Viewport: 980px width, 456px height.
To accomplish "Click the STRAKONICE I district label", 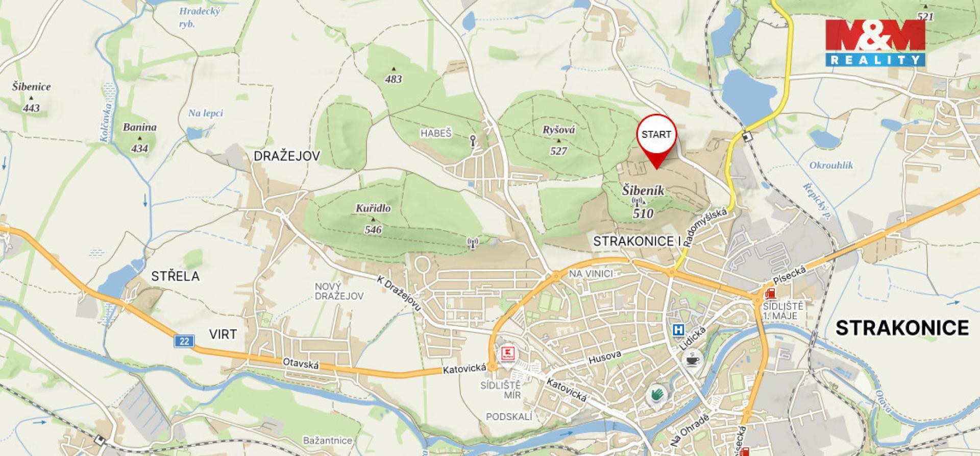I will click(x=638, y=241).
